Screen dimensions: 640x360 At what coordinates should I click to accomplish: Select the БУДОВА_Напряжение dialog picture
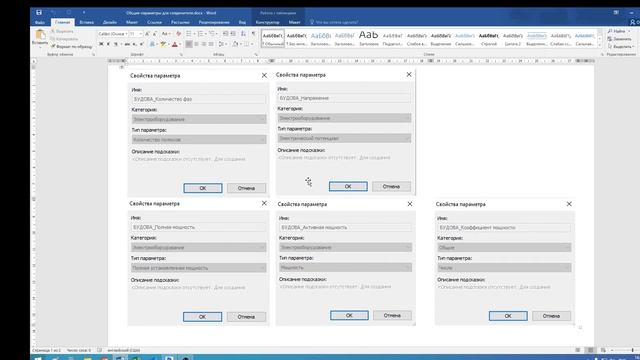[346, 132]
